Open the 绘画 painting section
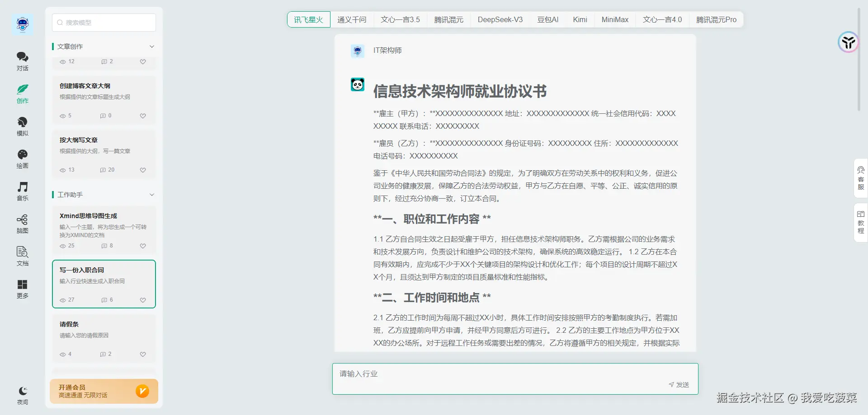Image resolution: width=868 pixels, height=415 pixels. [23, 159]
